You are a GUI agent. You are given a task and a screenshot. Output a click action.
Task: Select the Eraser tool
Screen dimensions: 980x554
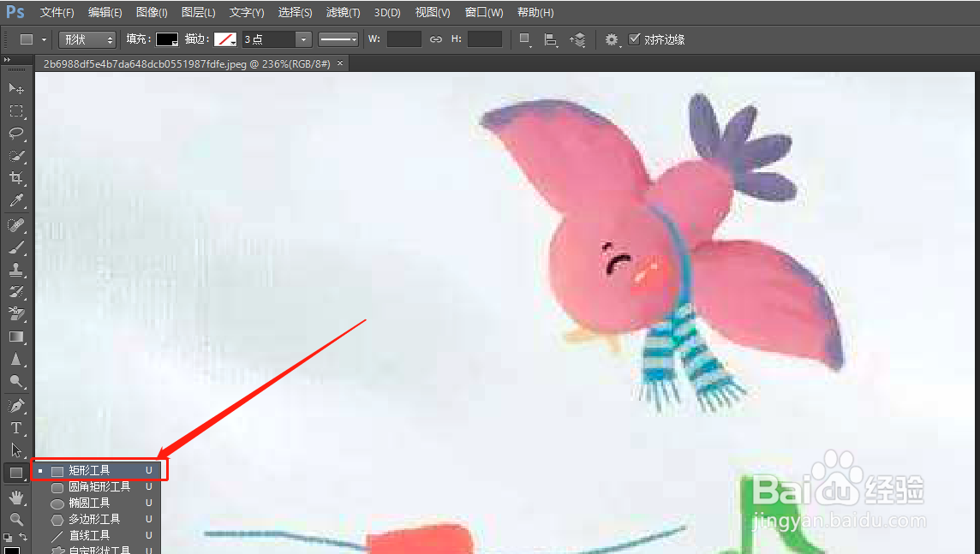pyautogui.click(x=16, y=314)
